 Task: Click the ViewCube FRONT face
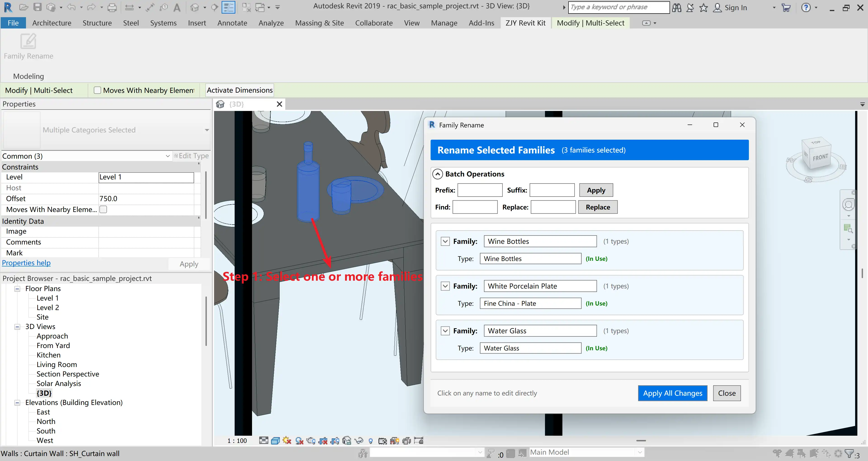click(820, 157)
